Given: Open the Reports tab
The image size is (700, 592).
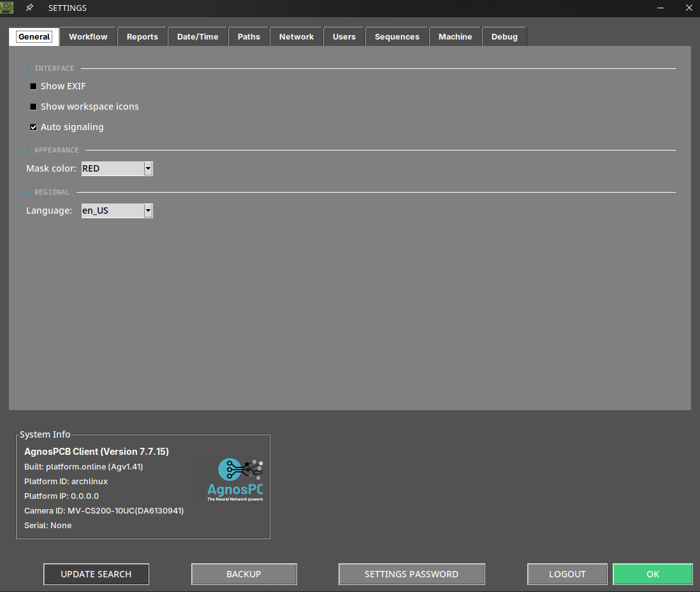Looking at the screenshot, I should point(142,36).
